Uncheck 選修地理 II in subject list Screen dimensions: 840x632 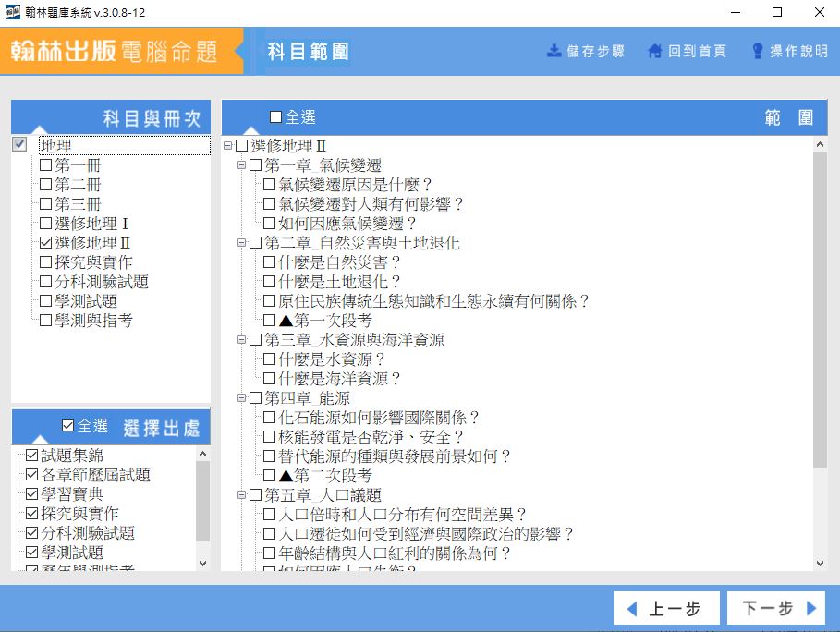click(x=46, y=243)
